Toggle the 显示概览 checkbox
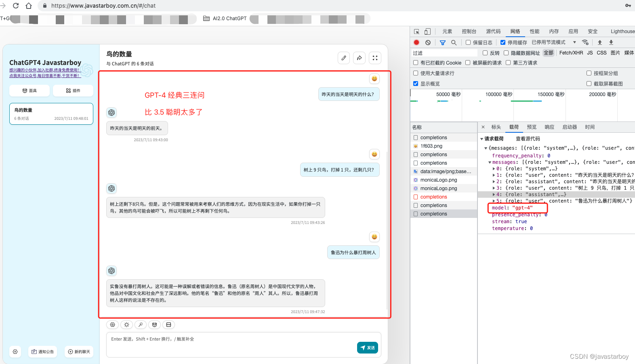635x364 pixels. point(416,84)
